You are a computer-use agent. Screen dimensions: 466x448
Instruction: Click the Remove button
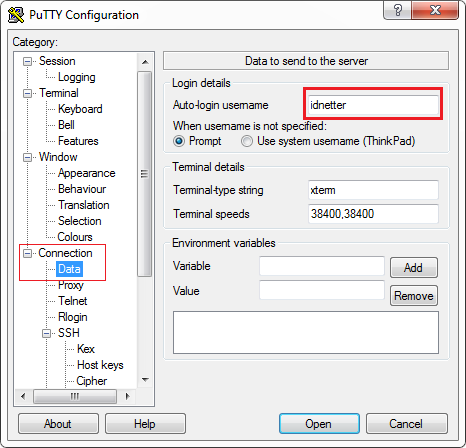coord(414,296)
